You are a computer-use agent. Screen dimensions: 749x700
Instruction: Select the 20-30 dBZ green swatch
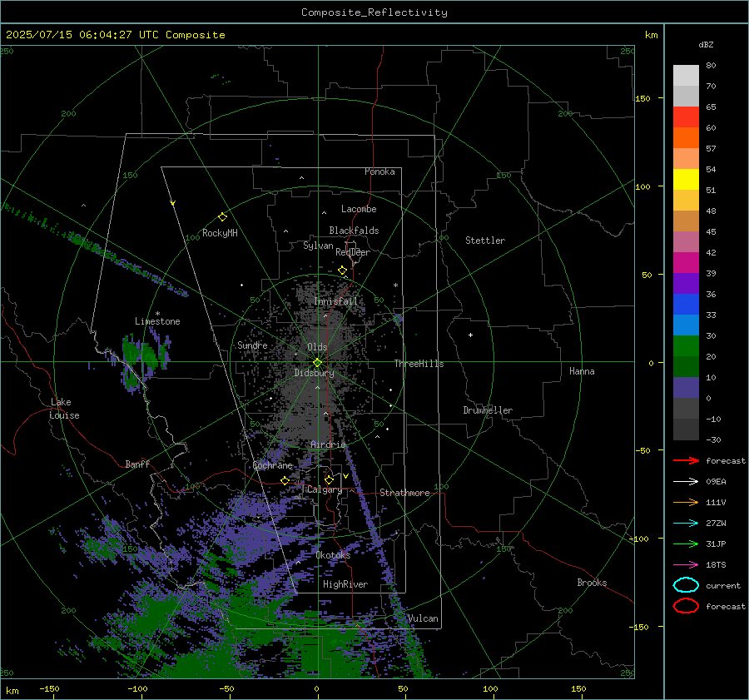(x=686, y=346)
